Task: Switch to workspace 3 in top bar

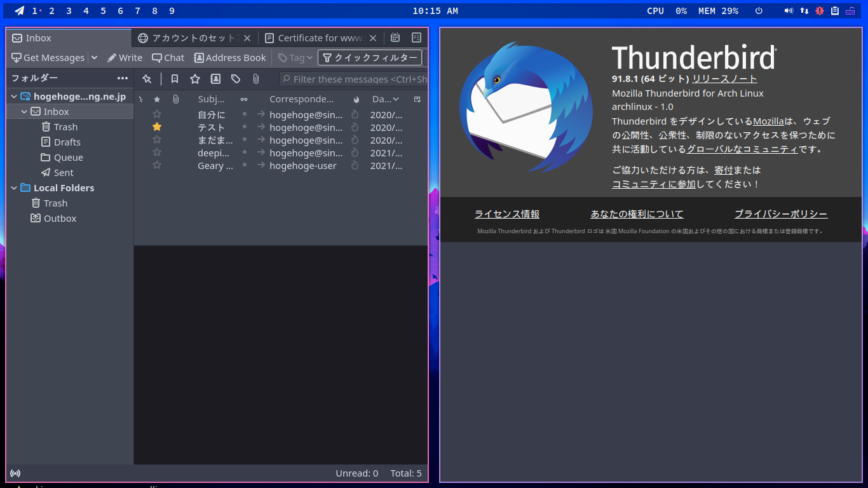Action: coord(69,11)
